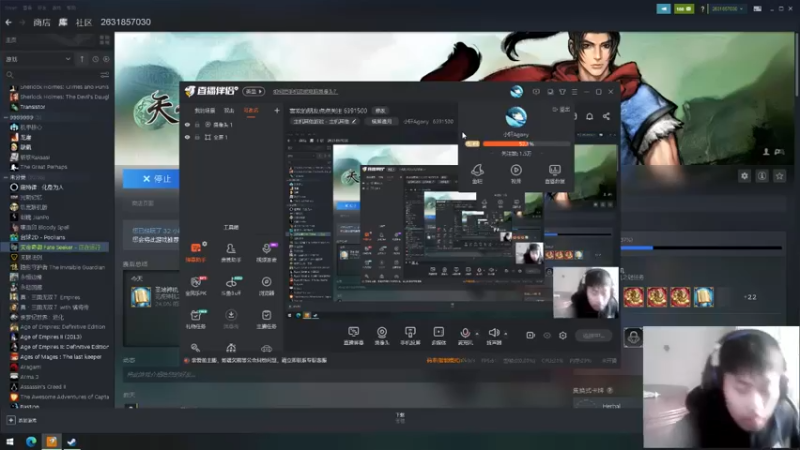Toggle visibility of the fullscreen 1 source
The image size is (800, 450).
[x=187, y=137]
